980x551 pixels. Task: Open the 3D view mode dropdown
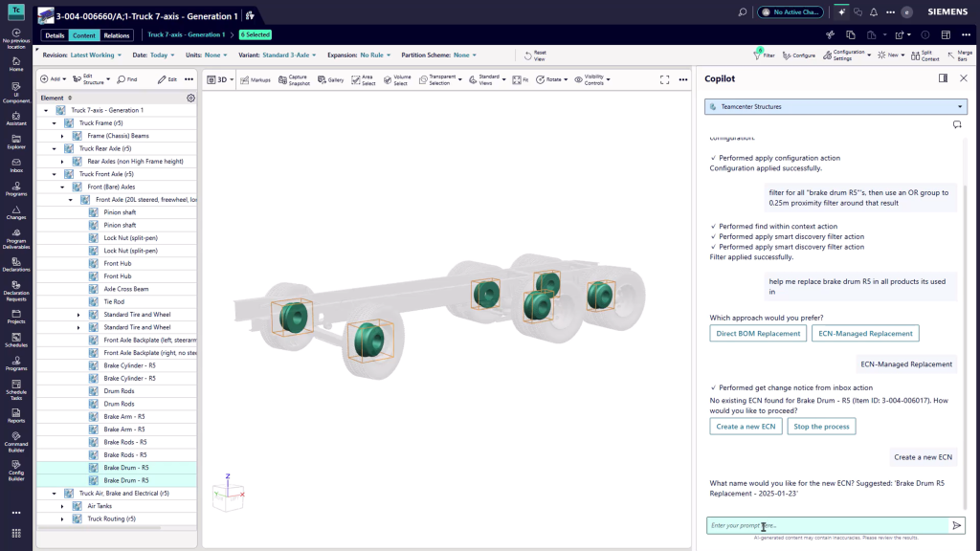(x=220, y=80)
